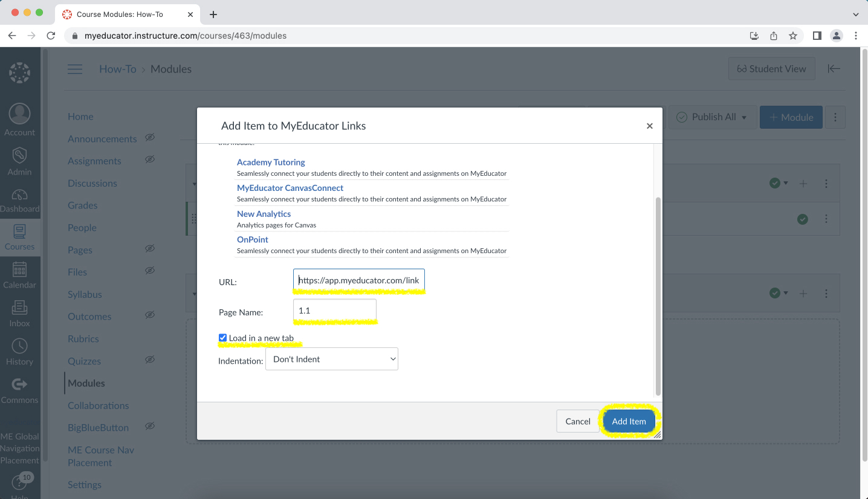Close the Add Item dialog with X
The height and width of the screenshot is (499, 868).
tap(650, 126)
